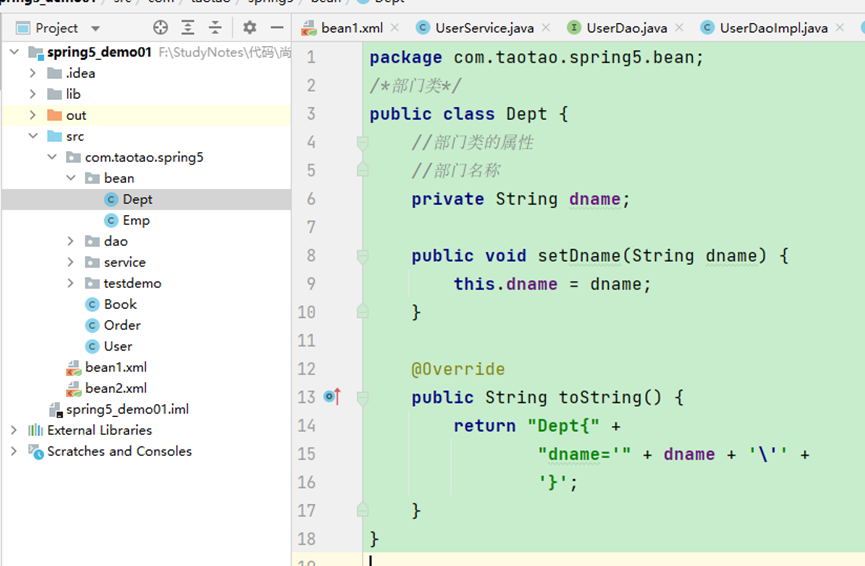
Task: Switch to the UserService.java tab
Action: pos(484,28)
